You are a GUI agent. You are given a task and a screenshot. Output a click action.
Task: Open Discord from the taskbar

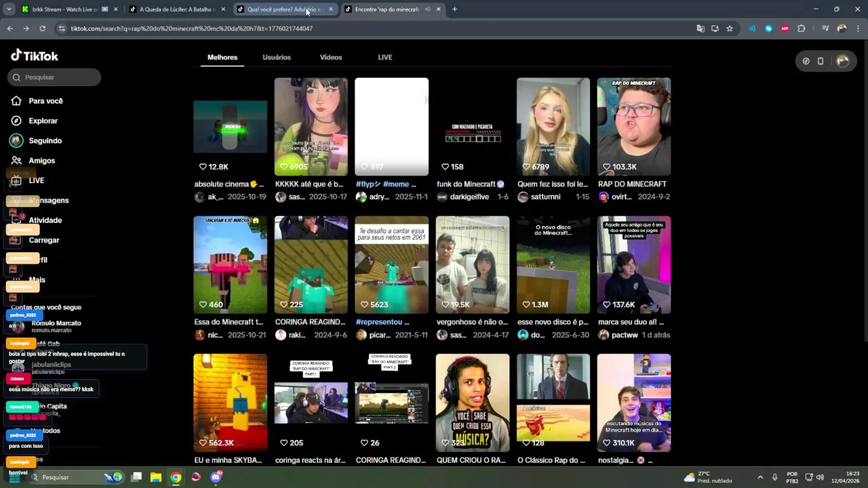tap(216, 477)
